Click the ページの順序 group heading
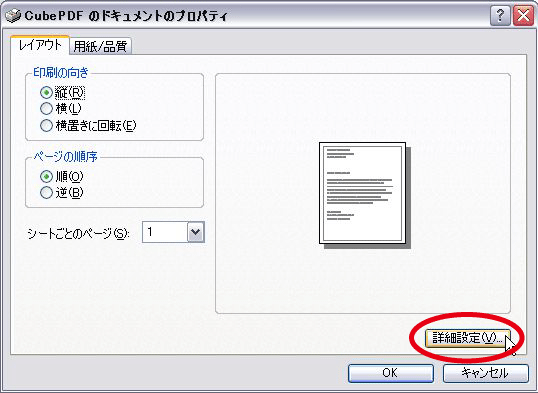Screen dimensions: 538x393 [65, 157]
